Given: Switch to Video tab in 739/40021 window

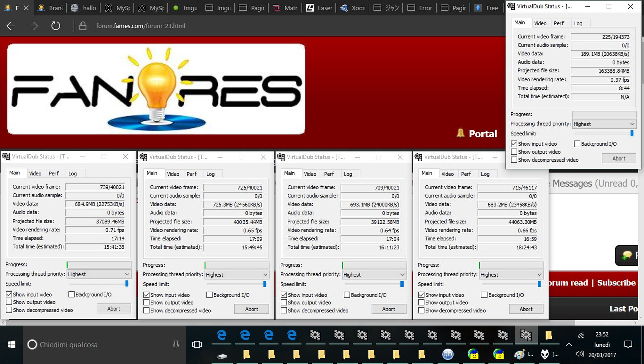Looking at the screenshot, I should pyautogui.click(x=35, y=173).
